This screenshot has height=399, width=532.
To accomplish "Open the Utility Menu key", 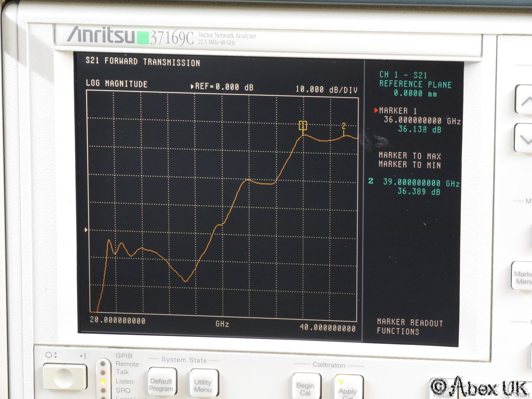I will [203, 385].
